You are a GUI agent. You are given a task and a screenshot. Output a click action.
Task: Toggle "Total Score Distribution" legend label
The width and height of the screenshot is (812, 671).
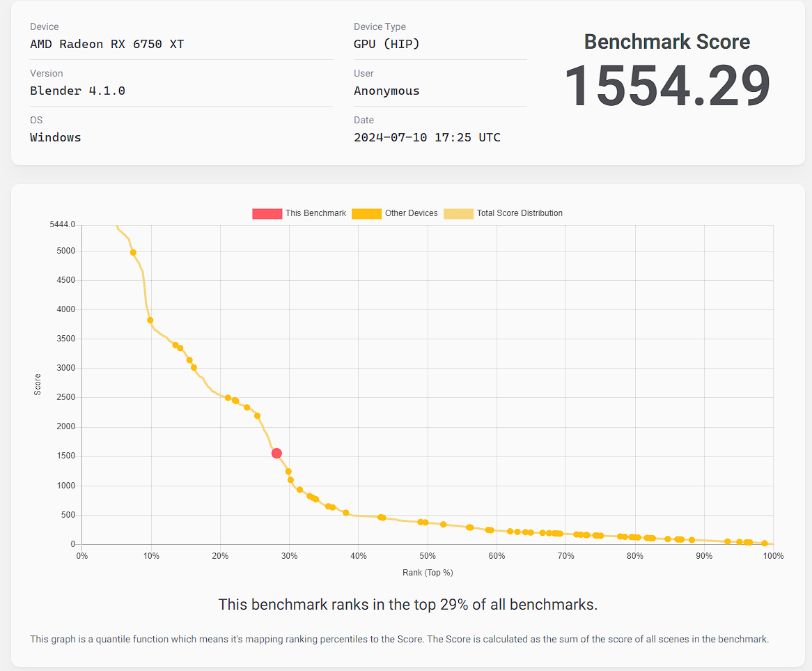click(520, 213)
